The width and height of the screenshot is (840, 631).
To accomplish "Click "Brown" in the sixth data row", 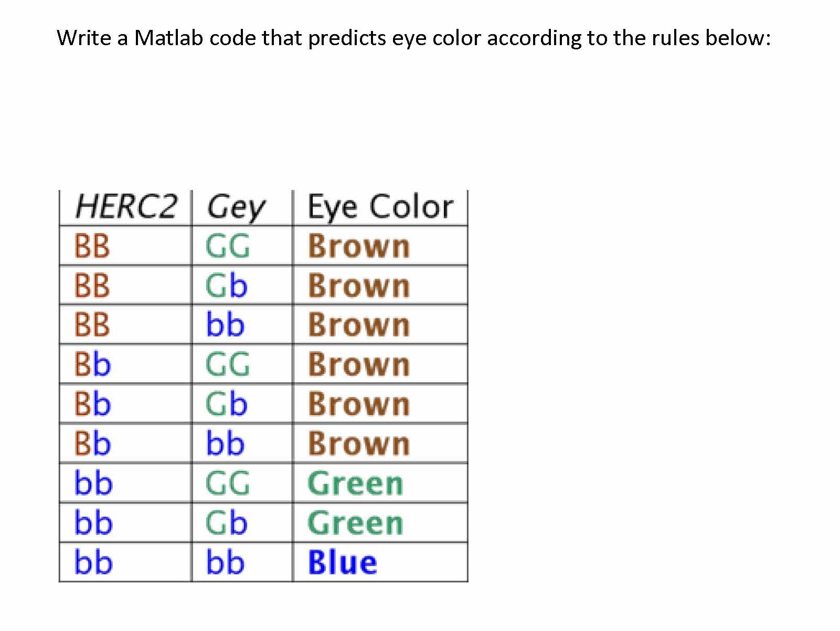I will [x=358, y=444].
